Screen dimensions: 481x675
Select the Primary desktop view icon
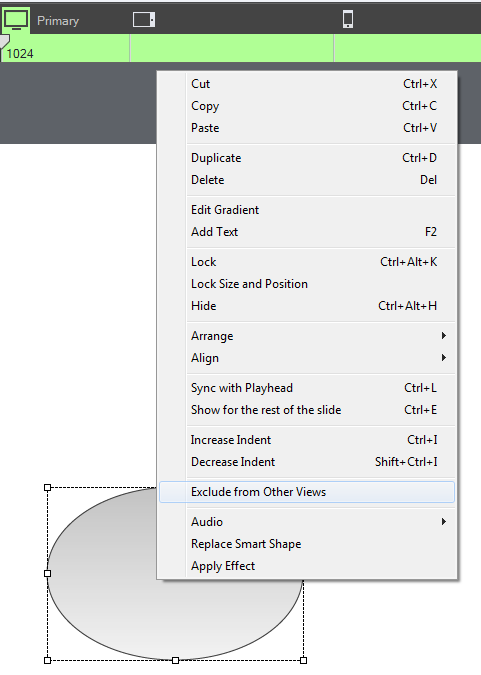16,20
